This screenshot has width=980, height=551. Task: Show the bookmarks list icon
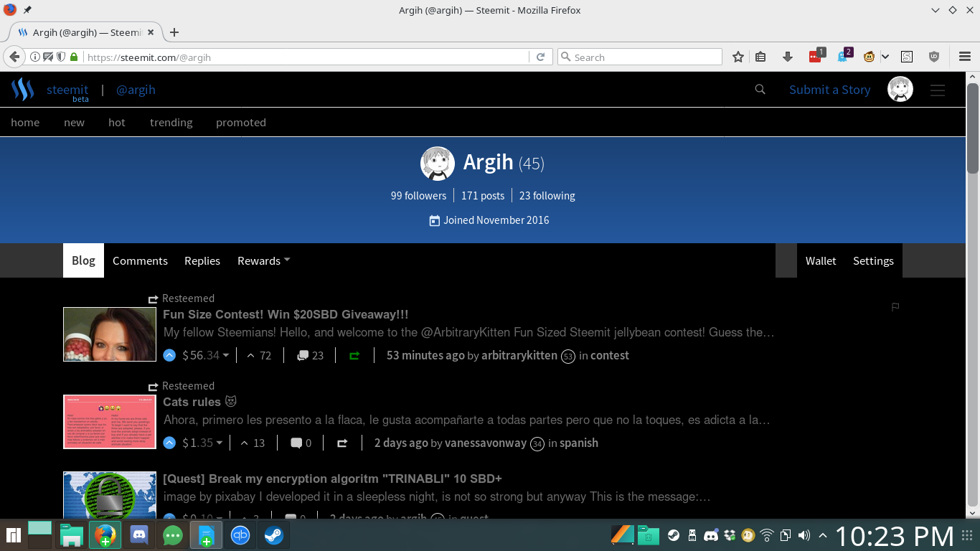[761, 57]
